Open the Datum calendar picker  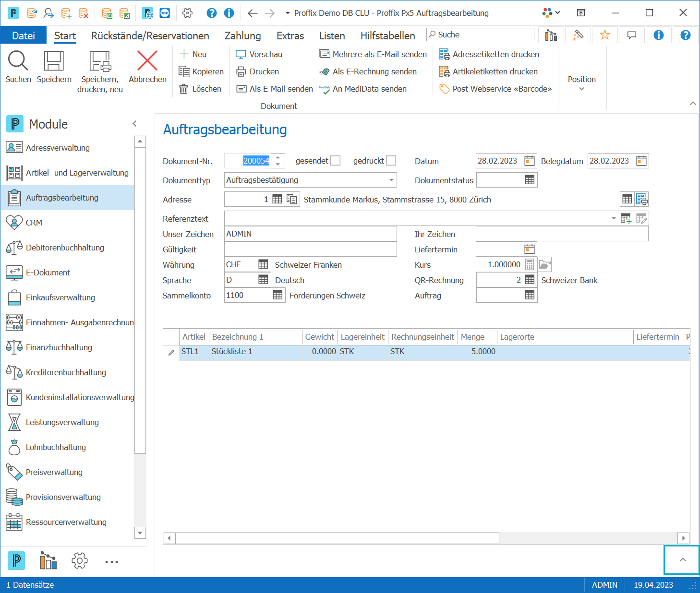[x=529, y=161]
